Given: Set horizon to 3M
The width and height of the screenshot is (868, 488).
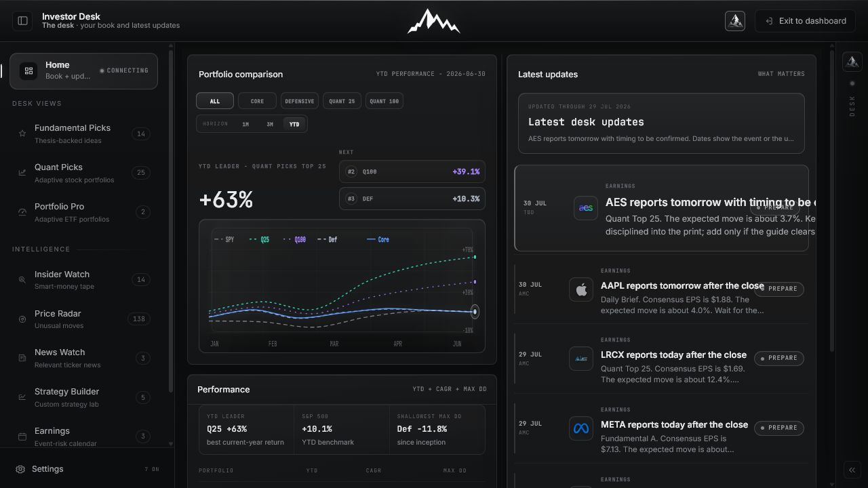Looking at the screenshot, I should [x=270, y=124].
